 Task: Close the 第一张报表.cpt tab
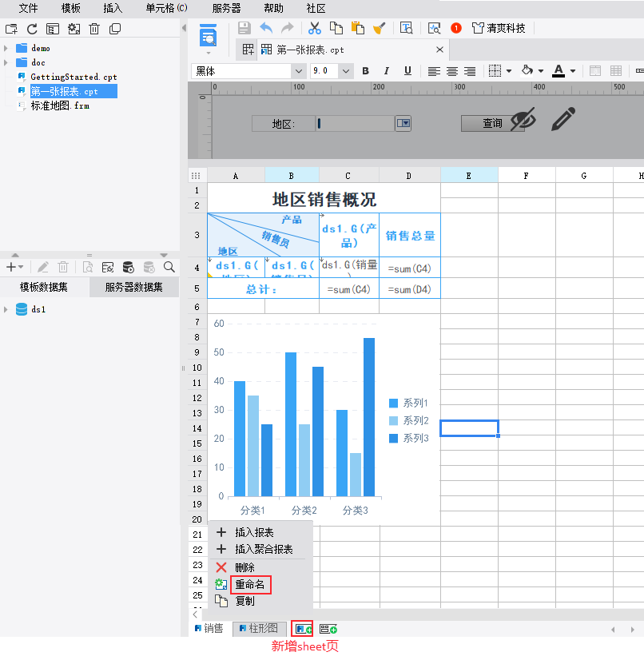coord(440,50)
